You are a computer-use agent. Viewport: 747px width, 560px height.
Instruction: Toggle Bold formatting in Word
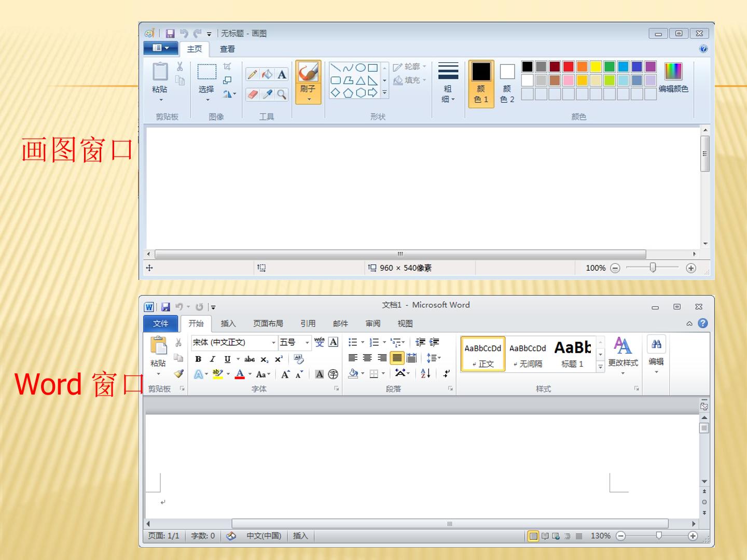click(198, 359)
